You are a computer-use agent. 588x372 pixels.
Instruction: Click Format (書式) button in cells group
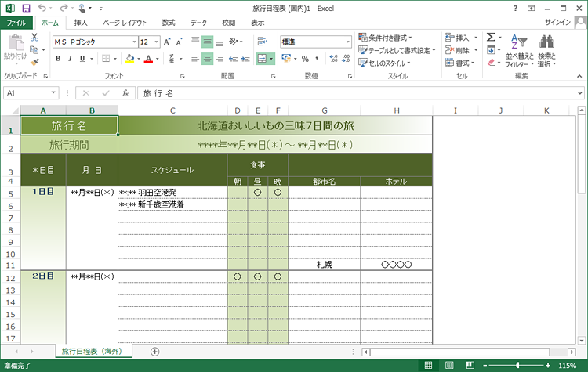tap(460, 63)
